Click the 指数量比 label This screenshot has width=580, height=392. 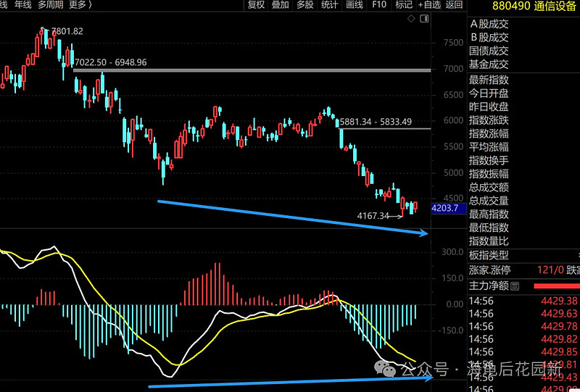489,241
